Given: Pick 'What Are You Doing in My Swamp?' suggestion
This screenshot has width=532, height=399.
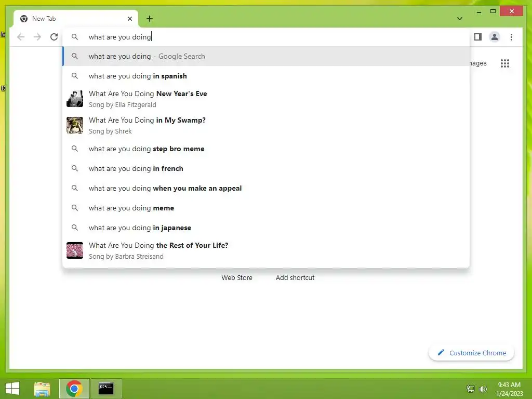Looking at the screenshot, I should 267,125.
